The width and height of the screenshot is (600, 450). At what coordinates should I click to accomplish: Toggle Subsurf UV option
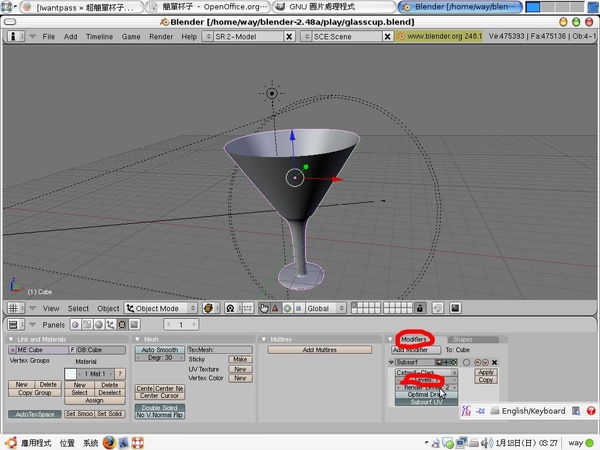(x=426, y=402)
